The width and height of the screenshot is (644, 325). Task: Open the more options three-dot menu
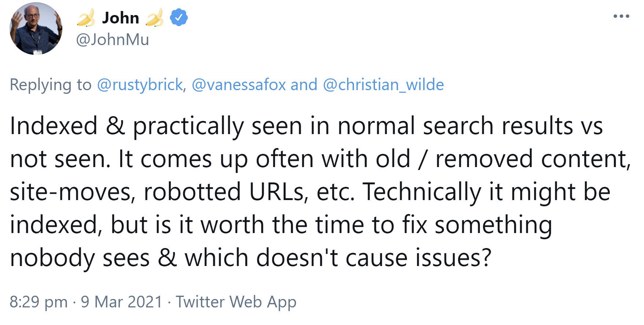621,16
